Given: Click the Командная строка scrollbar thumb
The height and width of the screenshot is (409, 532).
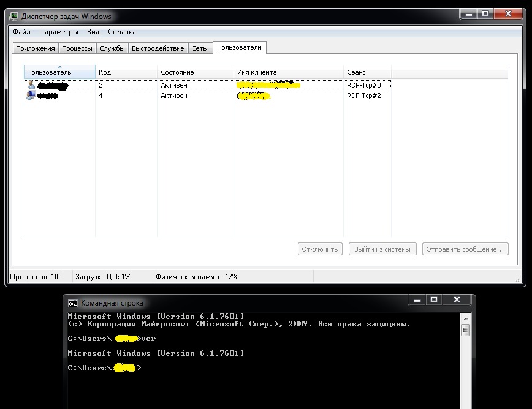Looking at the screenshot, I should tap(466, 329).
